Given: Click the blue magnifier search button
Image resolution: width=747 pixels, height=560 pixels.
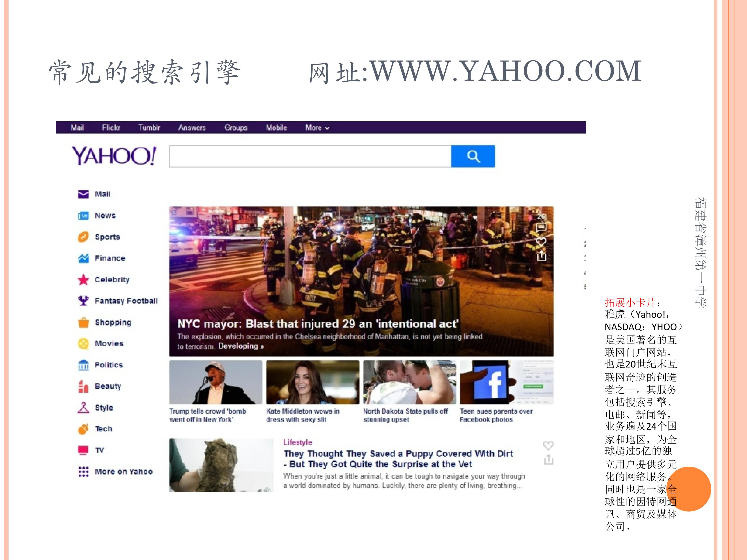Looking at the screenshot, I should tap(473, 156).
